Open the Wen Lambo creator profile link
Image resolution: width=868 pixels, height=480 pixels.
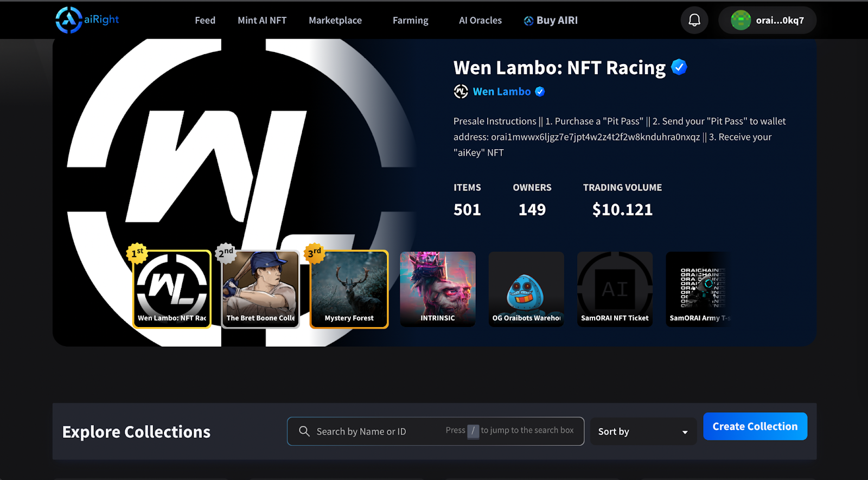pyautogui.click(x=502, y=92)
